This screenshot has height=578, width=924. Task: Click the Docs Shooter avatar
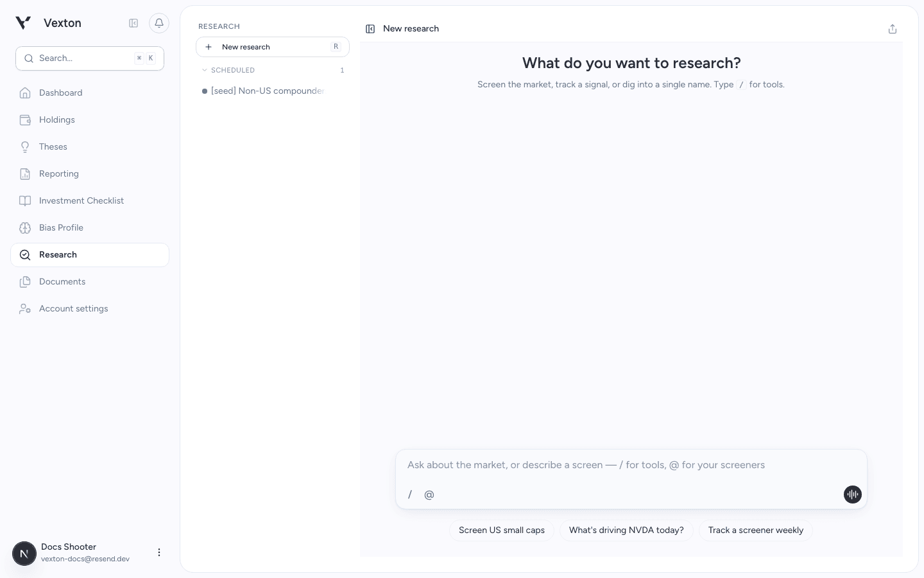(x=24, y=553)
